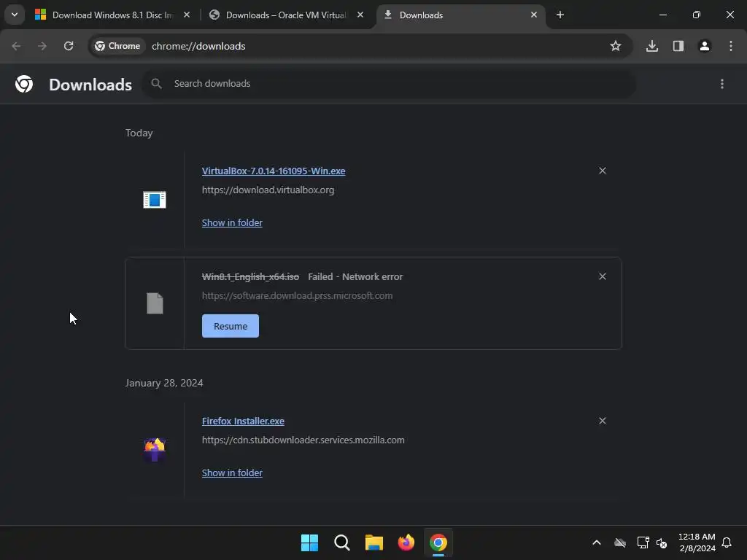Image resolution: width=747 pixels, height=560 pixels.
Task: Remove the Win8.1_English_x64.iso entry
Action: coord(603,276)
